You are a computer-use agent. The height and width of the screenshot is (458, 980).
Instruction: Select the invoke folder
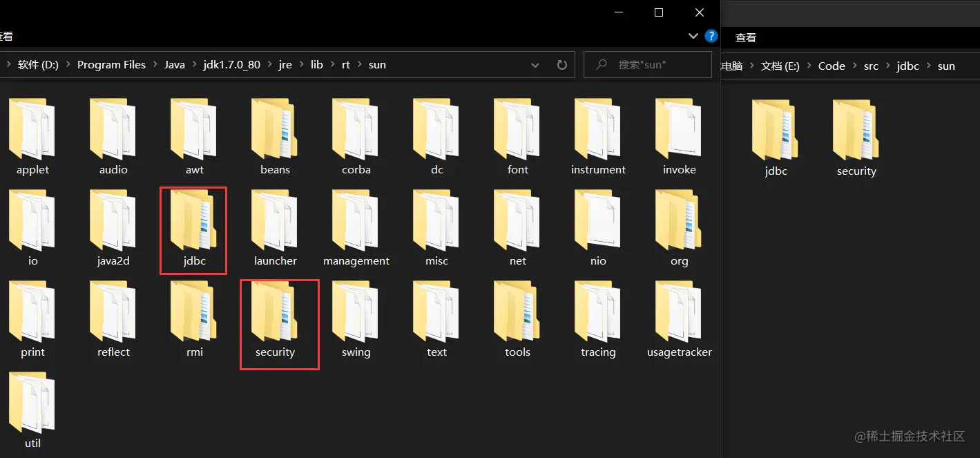coord(679,137)
